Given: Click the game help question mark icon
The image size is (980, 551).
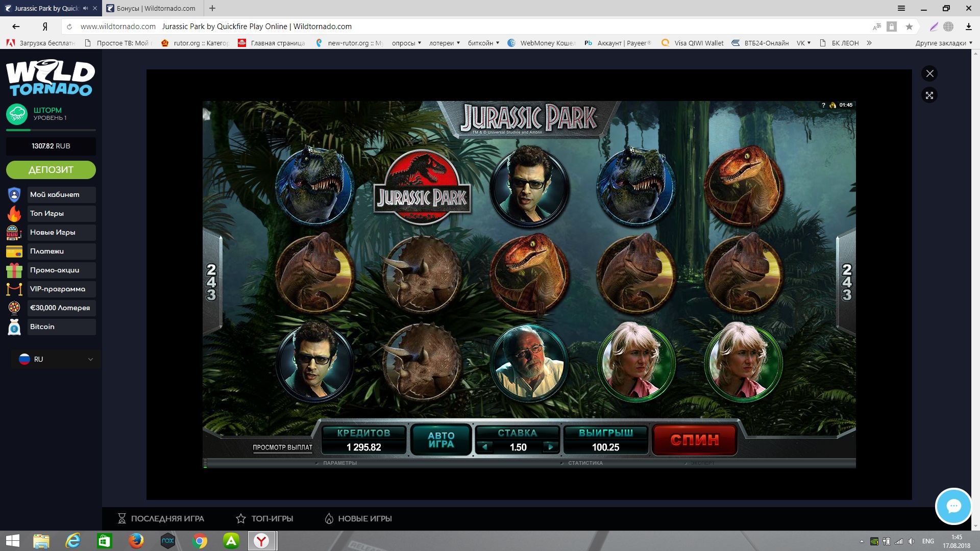Looking at the screenshot, I should 823,105.
